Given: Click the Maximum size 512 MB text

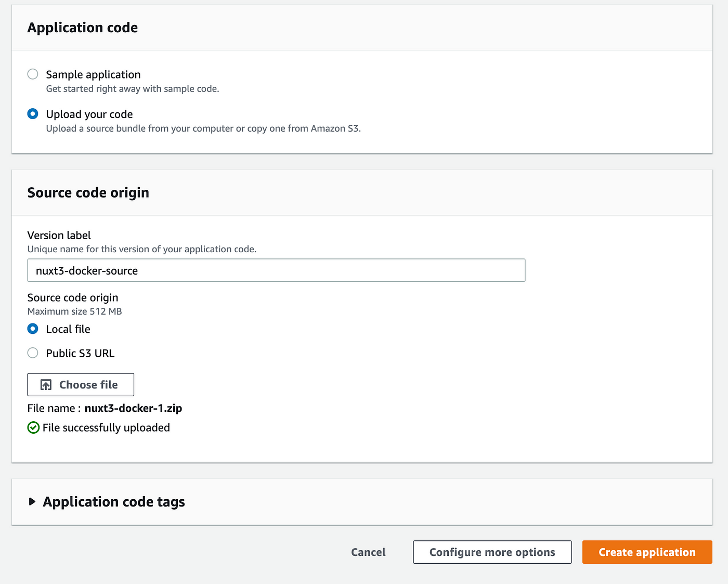Looking at the screenshot, I should pos(74,312).
